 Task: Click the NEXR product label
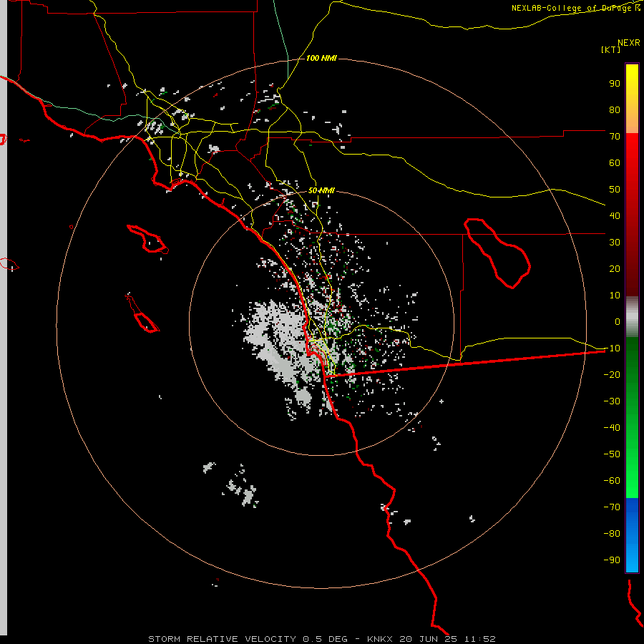[x=628, y=43]
